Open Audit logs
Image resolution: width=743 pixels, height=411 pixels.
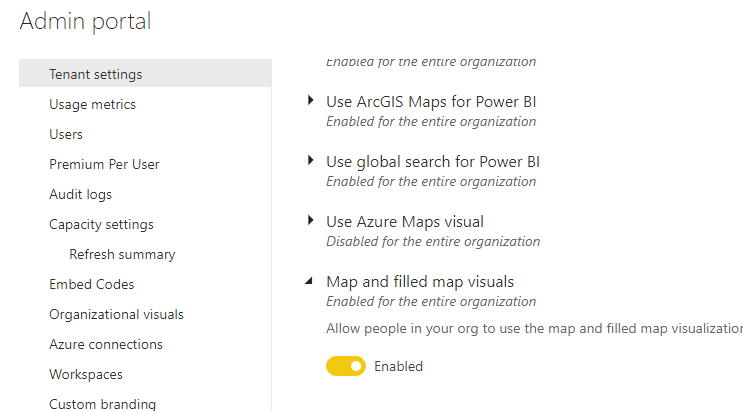point(81,194)
